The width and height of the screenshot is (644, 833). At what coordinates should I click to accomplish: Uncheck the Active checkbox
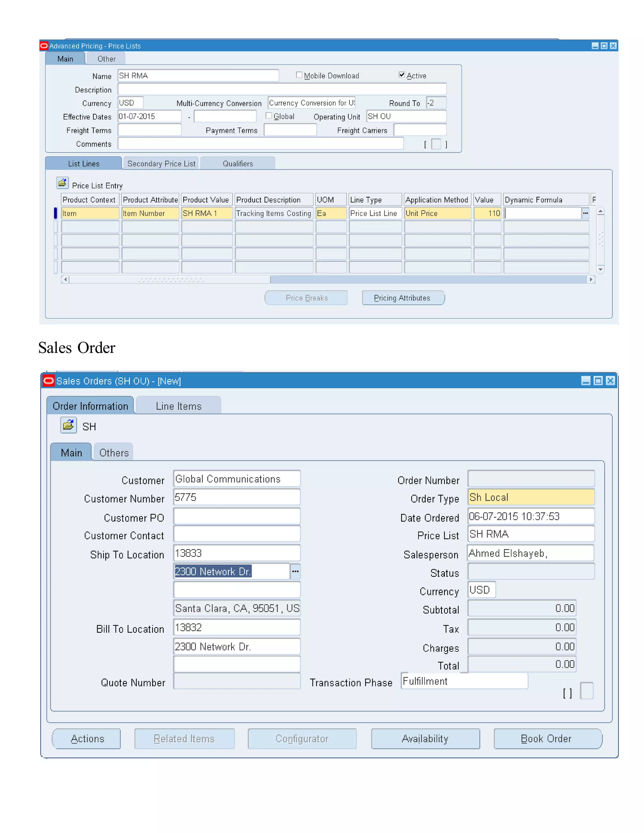coord(402,75)
